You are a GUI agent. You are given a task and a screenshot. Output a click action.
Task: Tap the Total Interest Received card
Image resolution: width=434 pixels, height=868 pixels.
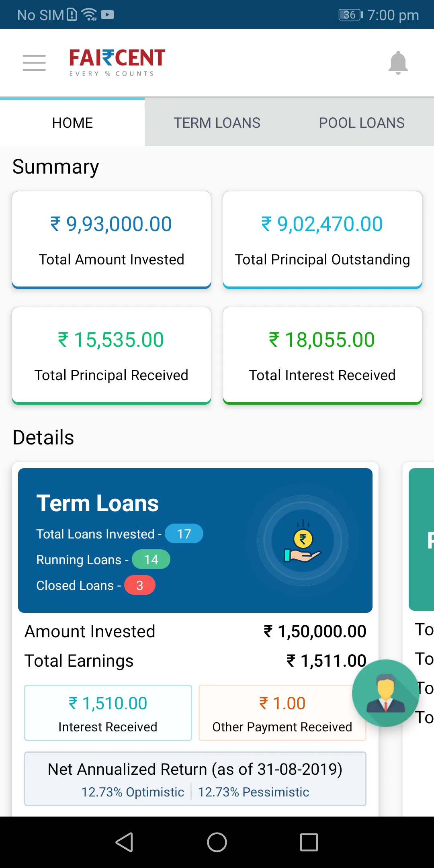[x=322, y=355]
